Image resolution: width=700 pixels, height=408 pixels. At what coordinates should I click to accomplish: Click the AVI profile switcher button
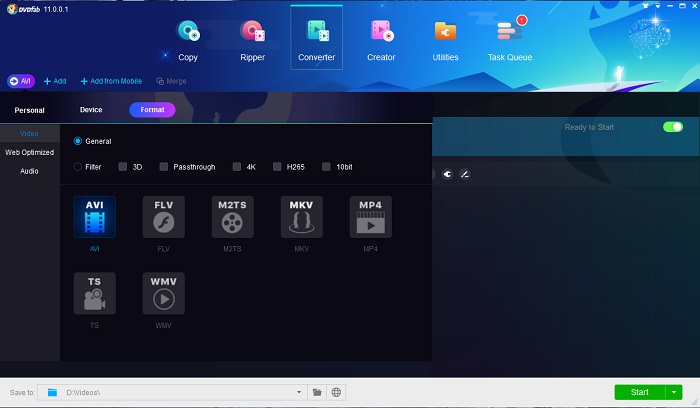tap(21, 81)
